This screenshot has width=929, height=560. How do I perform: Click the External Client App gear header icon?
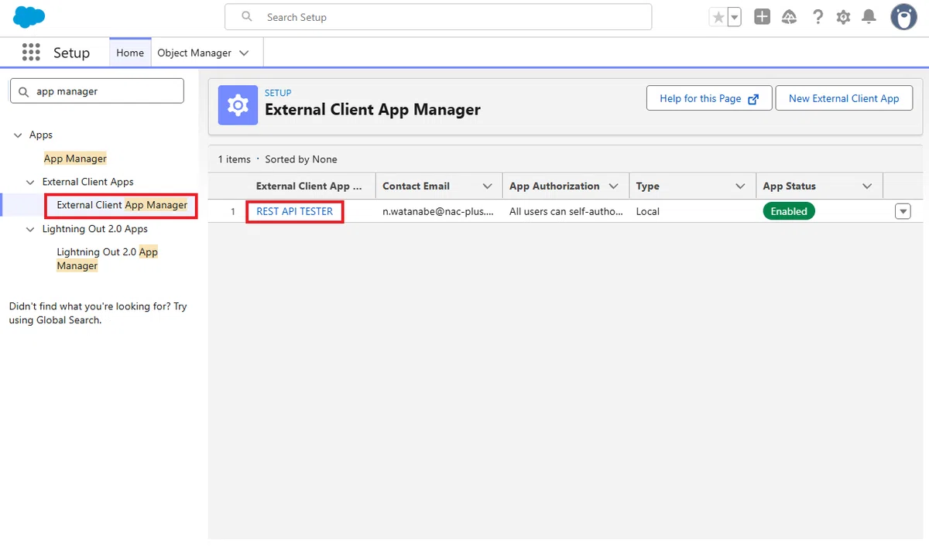pos(238,104)
